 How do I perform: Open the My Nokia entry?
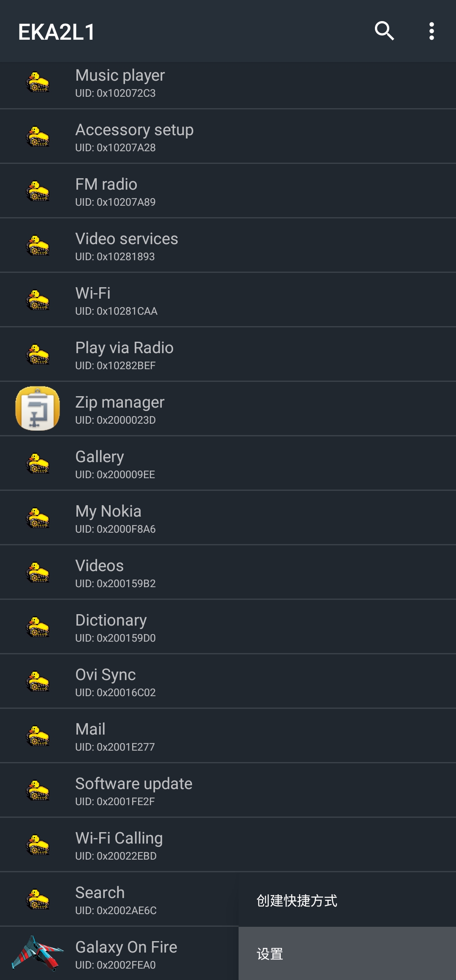tap(228, 518)
